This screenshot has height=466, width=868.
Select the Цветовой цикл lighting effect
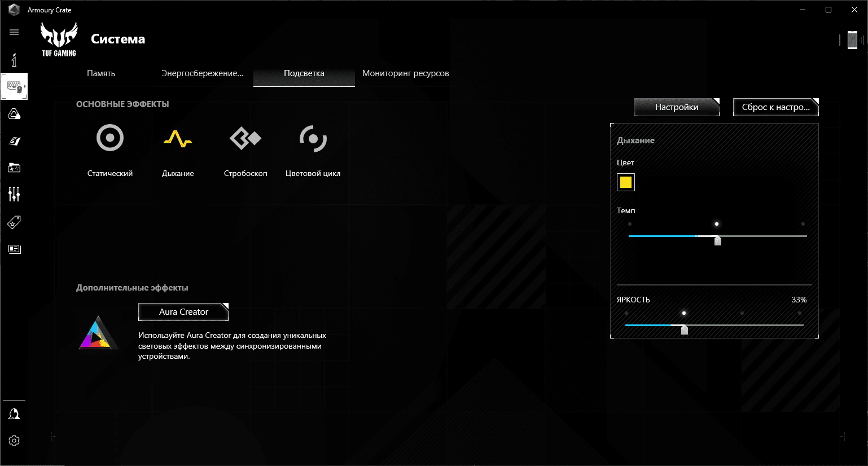tap(313, 138)
